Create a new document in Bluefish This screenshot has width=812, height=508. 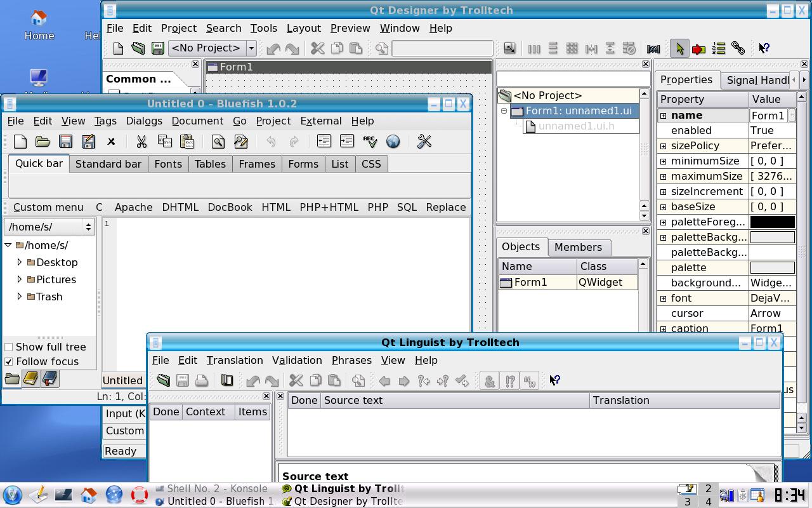[x=20, y=142]
